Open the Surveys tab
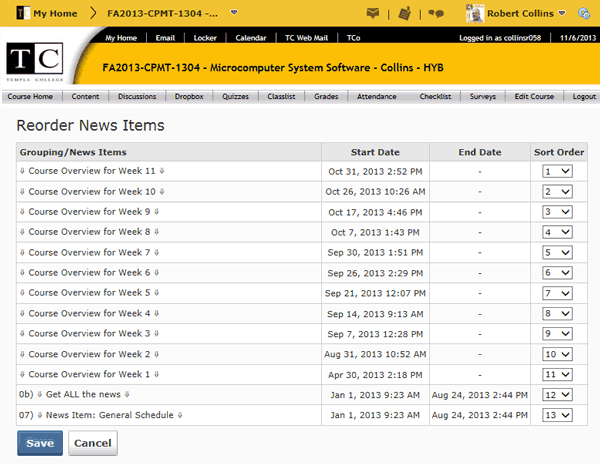The width and height of the screenshot is (600, 464). point(483,96)
